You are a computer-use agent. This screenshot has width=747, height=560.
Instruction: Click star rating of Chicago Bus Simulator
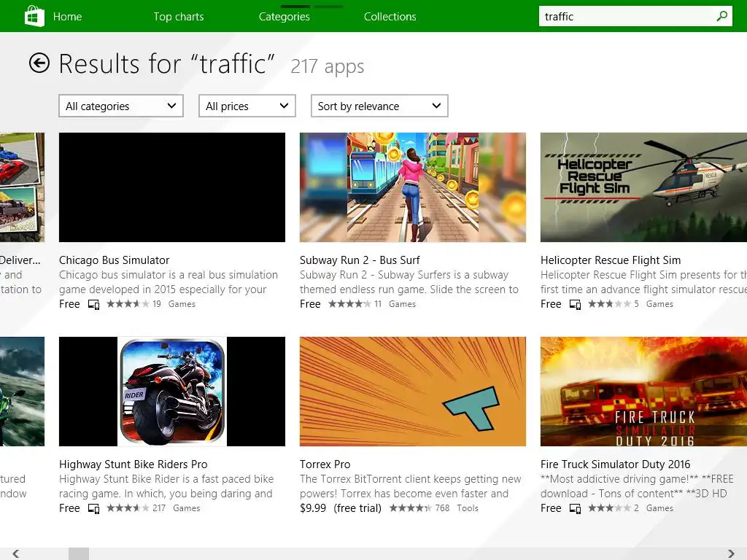(128, 304)
